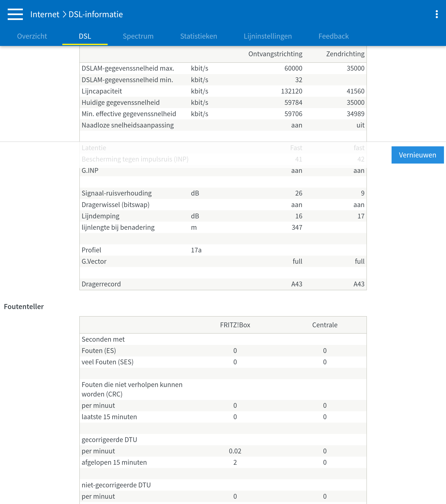Click the Lijncapaciteit row label
This screenshot has height=504, width=446.
coord(102,91)
